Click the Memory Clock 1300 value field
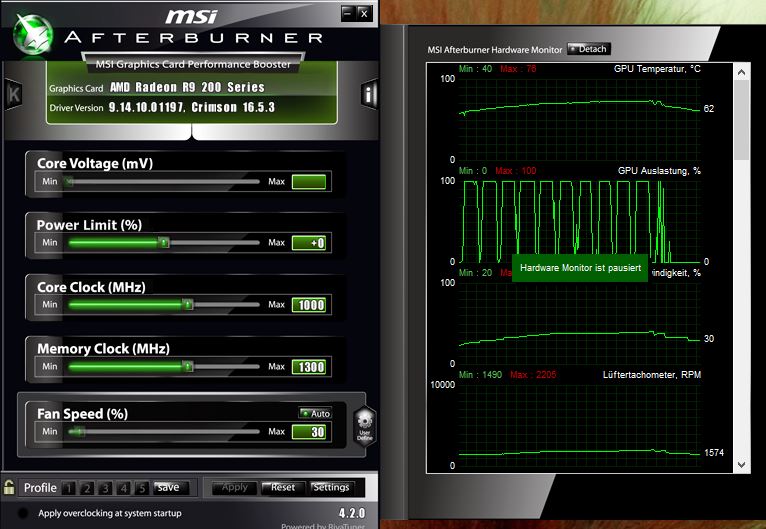Screen dimensions: 766x529 pos(309,367)
